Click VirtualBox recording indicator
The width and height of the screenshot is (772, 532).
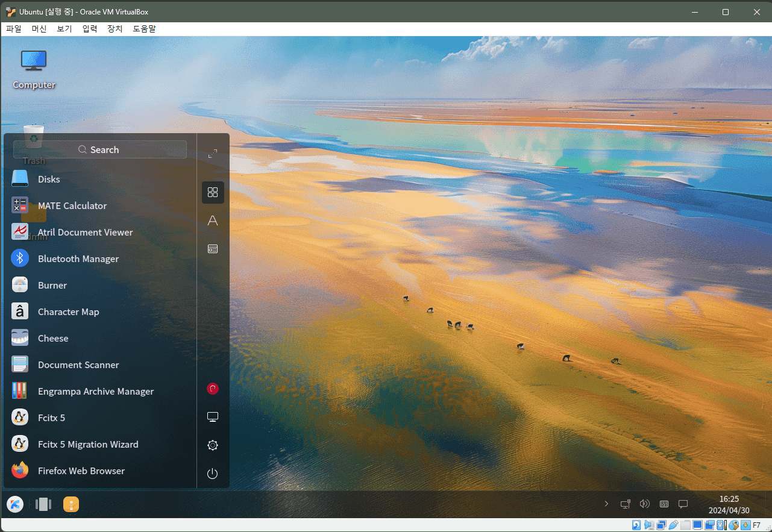pyautogui.click(x=709, y=525)
